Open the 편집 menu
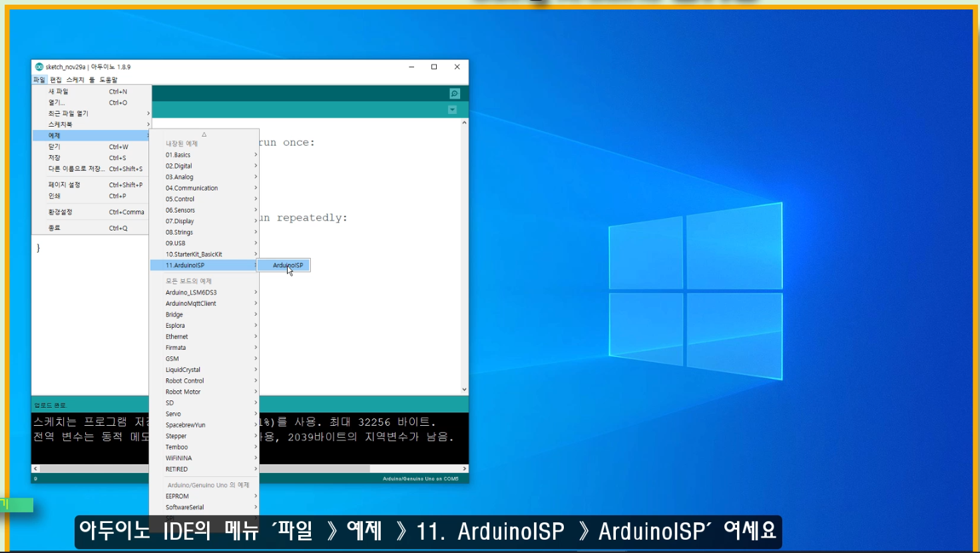Viewport: 980px width, 553px height. click(56, 79)
